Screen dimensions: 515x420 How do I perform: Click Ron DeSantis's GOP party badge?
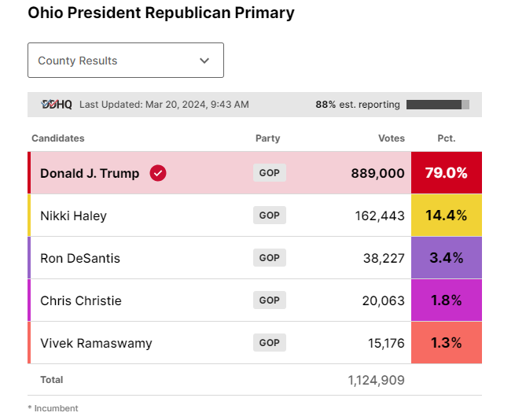[x=269, y=258]
